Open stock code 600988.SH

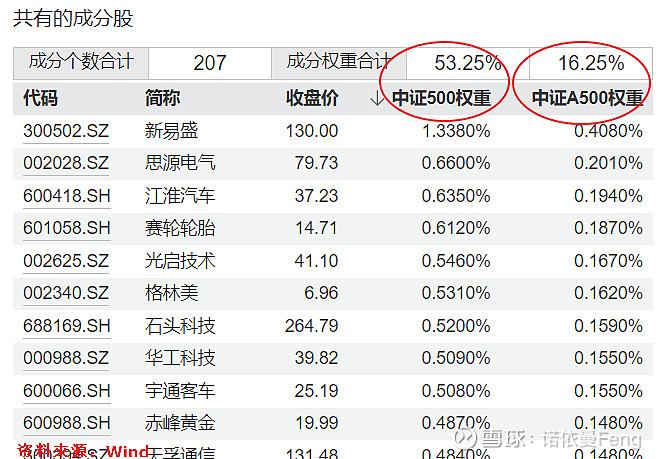click(67, 423)
